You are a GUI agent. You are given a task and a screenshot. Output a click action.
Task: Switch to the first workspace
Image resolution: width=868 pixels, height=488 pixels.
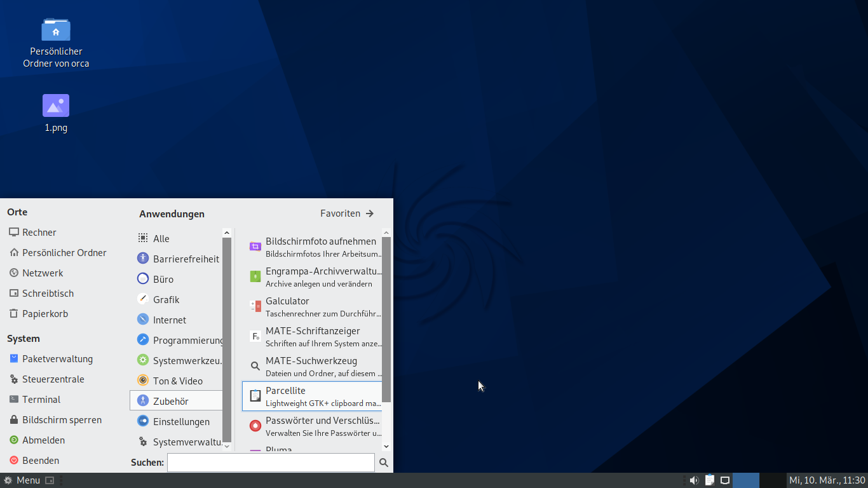coord(746,480)
